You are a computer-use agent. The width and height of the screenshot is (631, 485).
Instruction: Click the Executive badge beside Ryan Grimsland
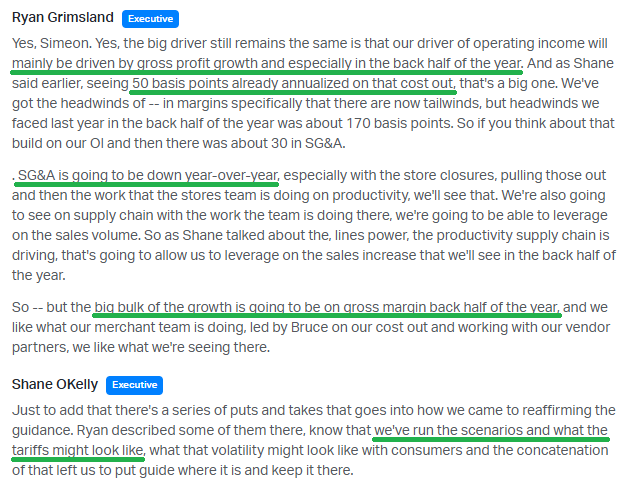pyautogui.click(x=150, y=19)
